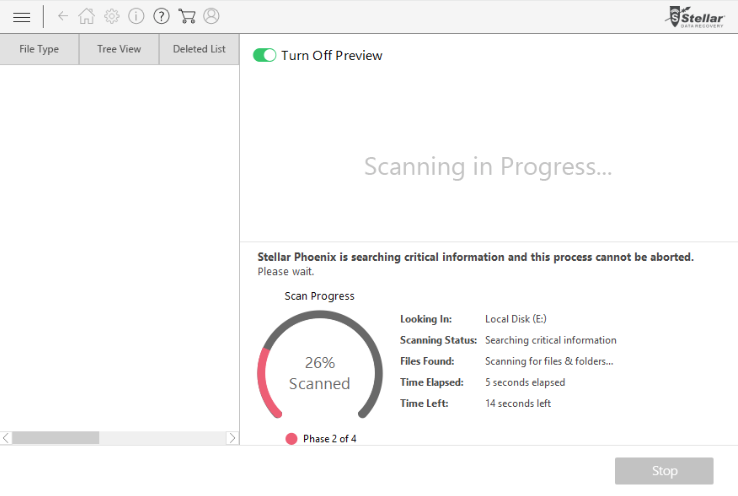The image size is (738, 496).
Task: Click the horizontal scrollbar thumb
Action: click(x=55, y=438)
